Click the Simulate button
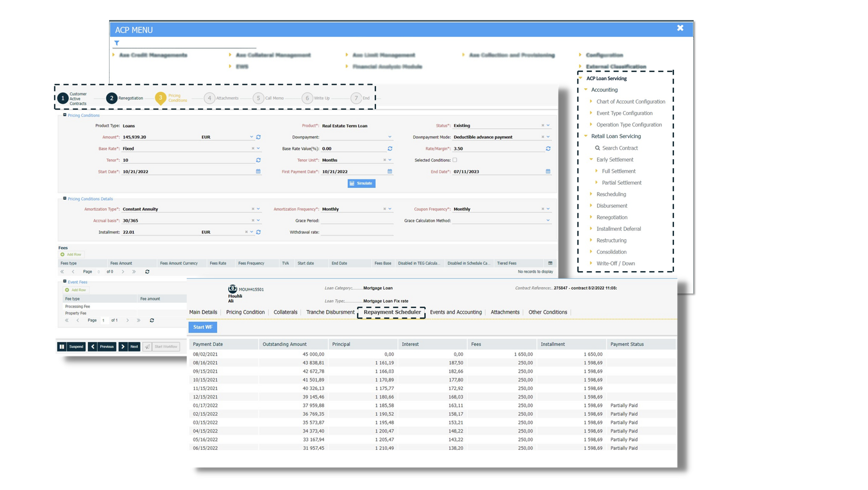 362,183
